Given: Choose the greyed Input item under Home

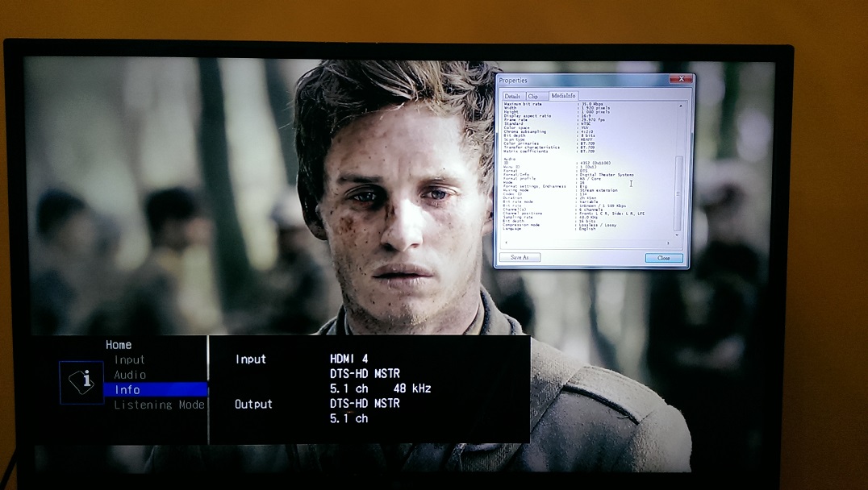Looking at the screenshot, I should (129, 360).
